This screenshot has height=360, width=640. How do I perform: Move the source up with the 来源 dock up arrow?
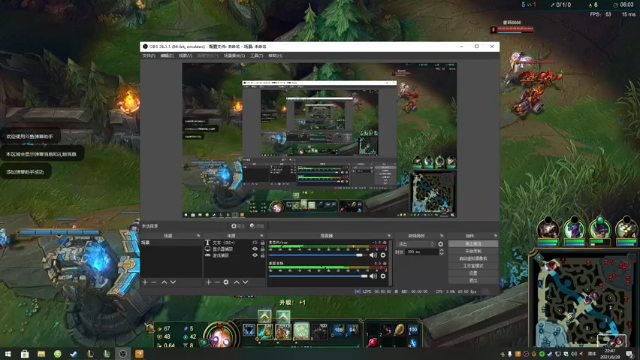pyautogui.click(x=236, y=282)
